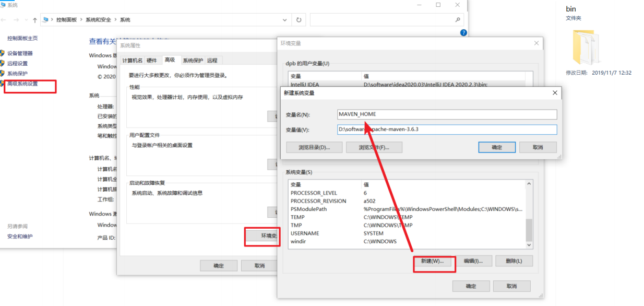Screen dimensions: 644x306
Task: Click shield icon next to 系统保护
Action: [x=2, y=73]
